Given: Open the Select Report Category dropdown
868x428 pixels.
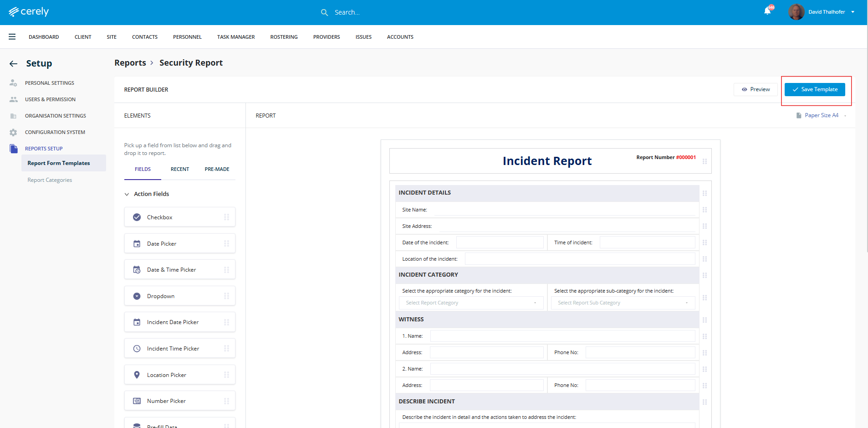Looking at the screenshot, I should [471, 303].
